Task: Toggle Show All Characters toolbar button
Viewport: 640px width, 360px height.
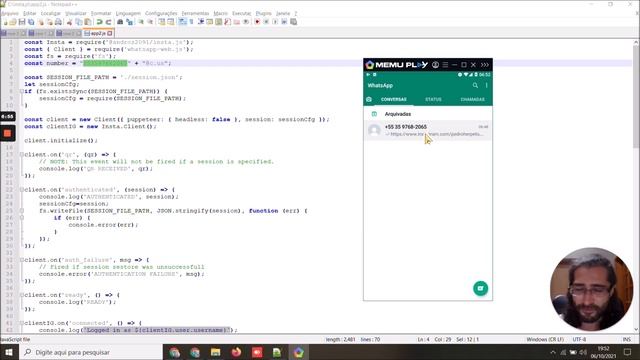Action: [x=191, y=22]
